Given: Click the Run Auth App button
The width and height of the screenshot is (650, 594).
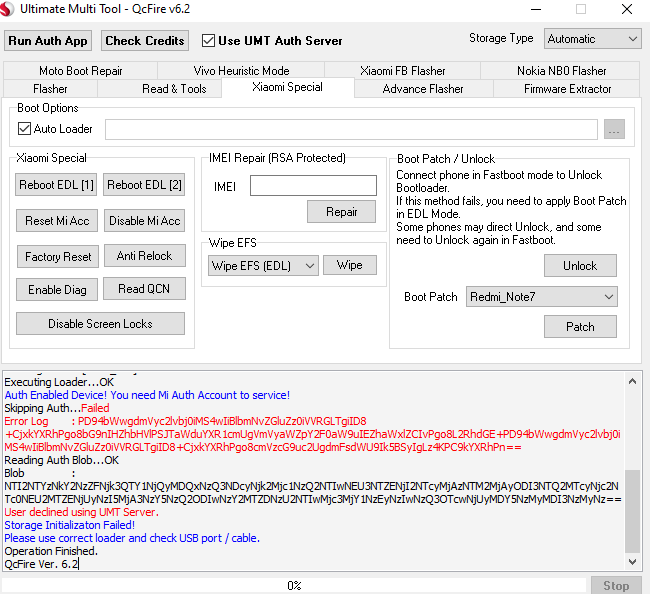Looking at the screenshot, I should [48, 41].
